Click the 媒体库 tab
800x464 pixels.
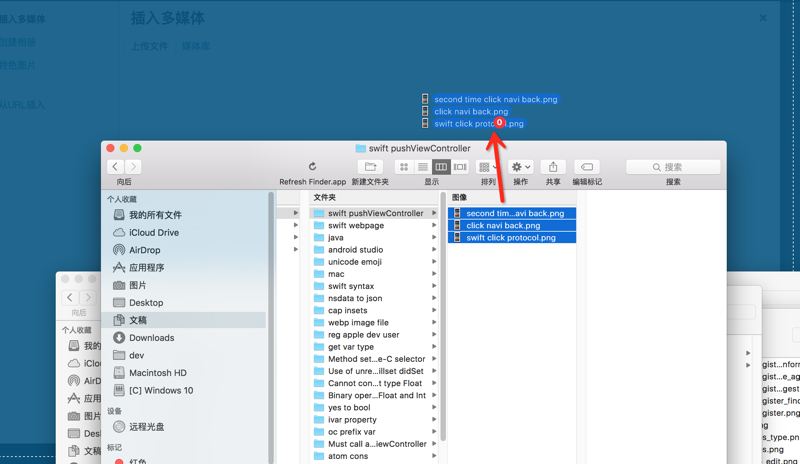[196, 46]
